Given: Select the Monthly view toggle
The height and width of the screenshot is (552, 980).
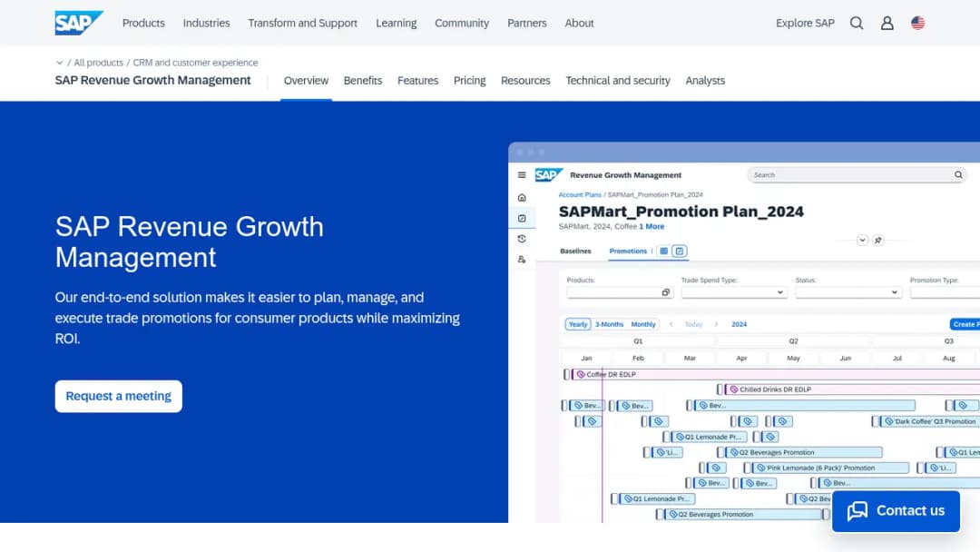Looking at the screenshot, I should pos(643,324).
